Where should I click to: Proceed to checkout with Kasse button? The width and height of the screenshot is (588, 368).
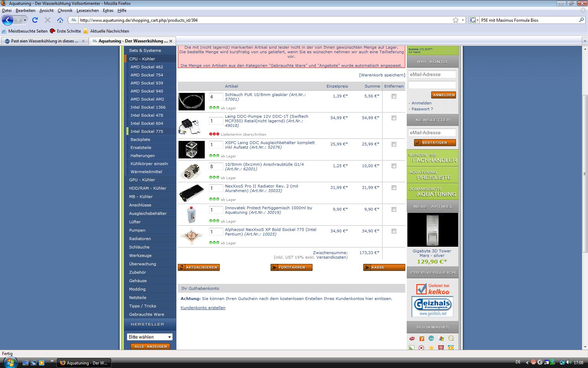coord(384,267)
